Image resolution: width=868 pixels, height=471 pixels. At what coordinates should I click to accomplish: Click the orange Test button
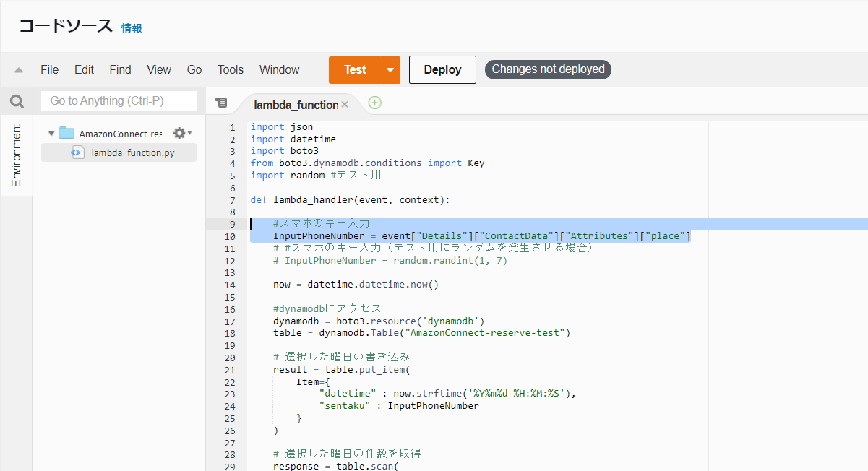click(355, 70)
